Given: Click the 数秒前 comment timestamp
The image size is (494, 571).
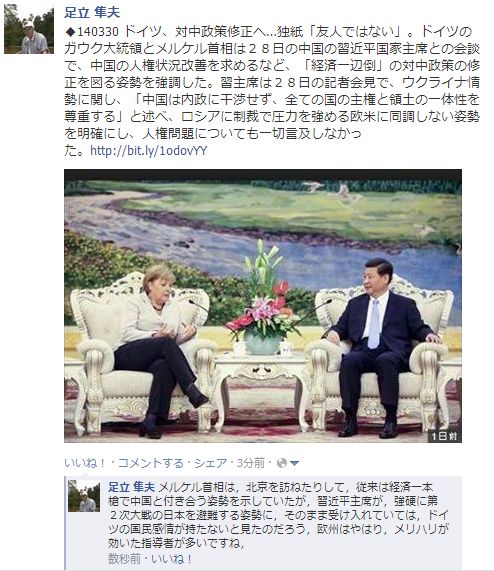Looking at the screenshot, I should 124,559.
